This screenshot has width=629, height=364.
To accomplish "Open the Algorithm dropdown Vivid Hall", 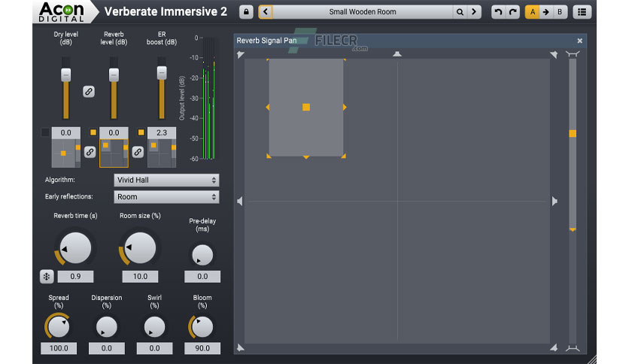I will point(166,180).
